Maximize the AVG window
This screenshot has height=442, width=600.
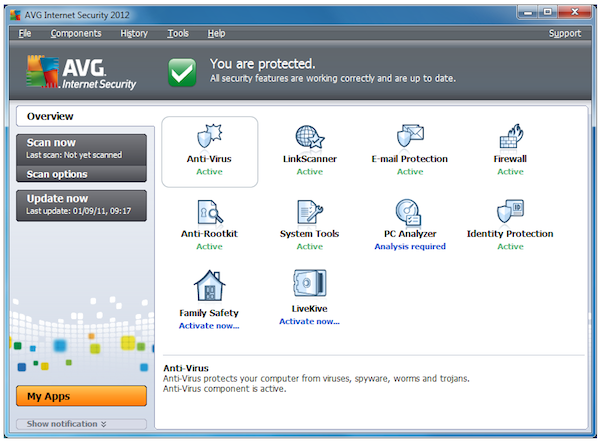point(548,12)
